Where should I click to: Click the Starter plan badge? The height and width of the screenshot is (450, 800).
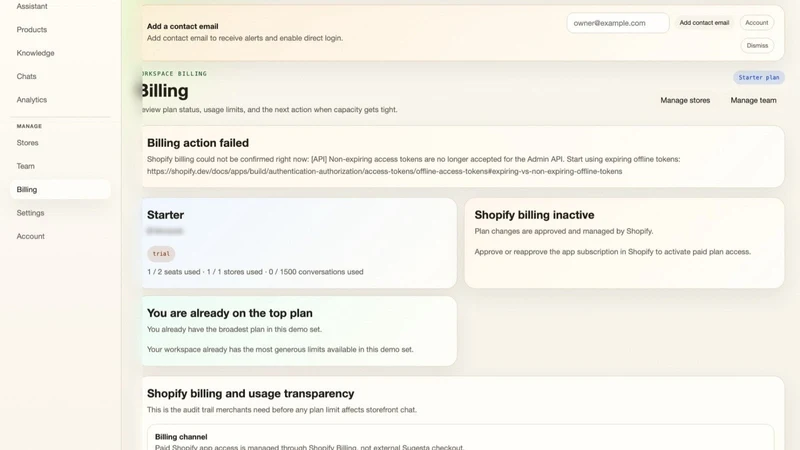click(759, 78)
